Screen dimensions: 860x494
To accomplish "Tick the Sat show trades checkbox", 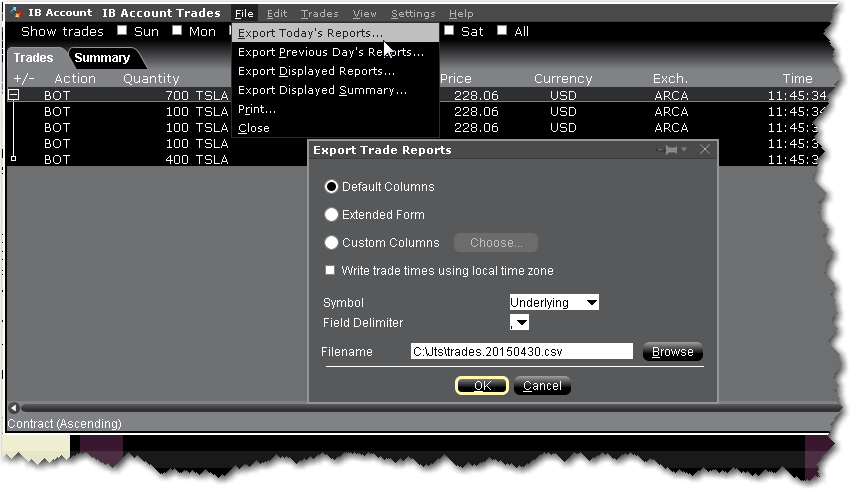I will (450, 31).
